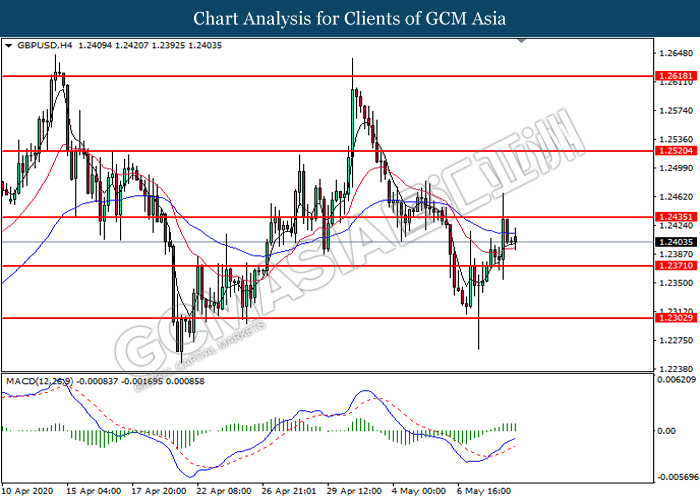The height and width of the screenshot is (500, 700).
Task: Click the 26 Apr 21:01 time label
Action: point(289,491)
